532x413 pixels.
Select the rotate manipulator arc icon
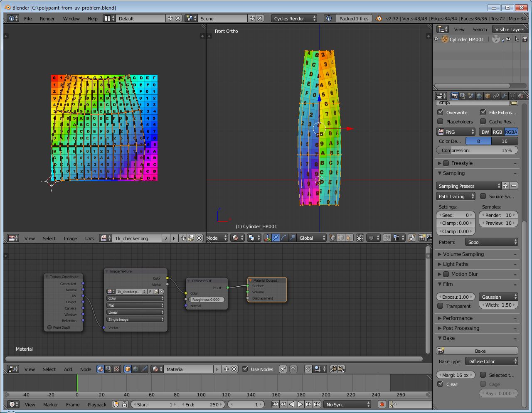(x=284, y=238)
